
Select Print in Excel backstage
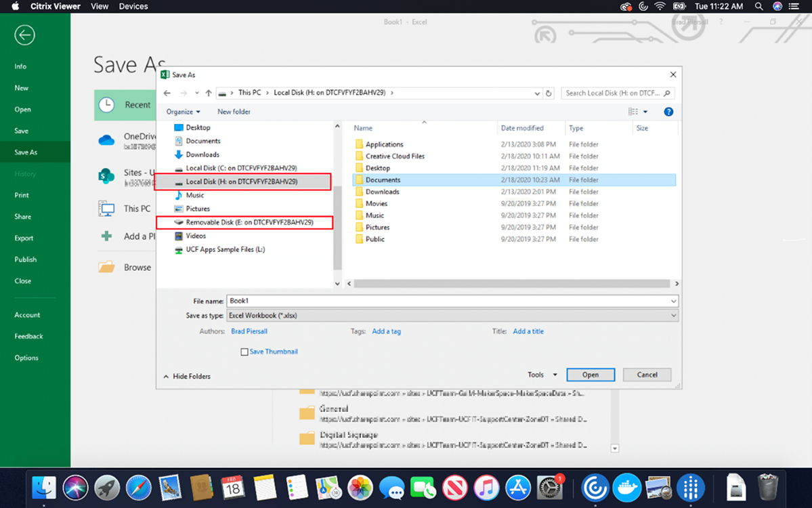22,195
